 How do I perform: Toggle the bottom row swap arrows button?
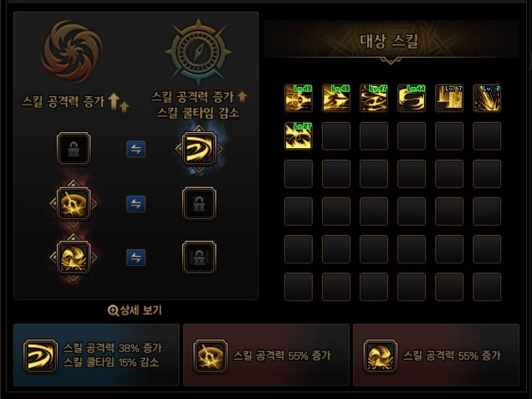pyautogui.click(x=136, y=258)
